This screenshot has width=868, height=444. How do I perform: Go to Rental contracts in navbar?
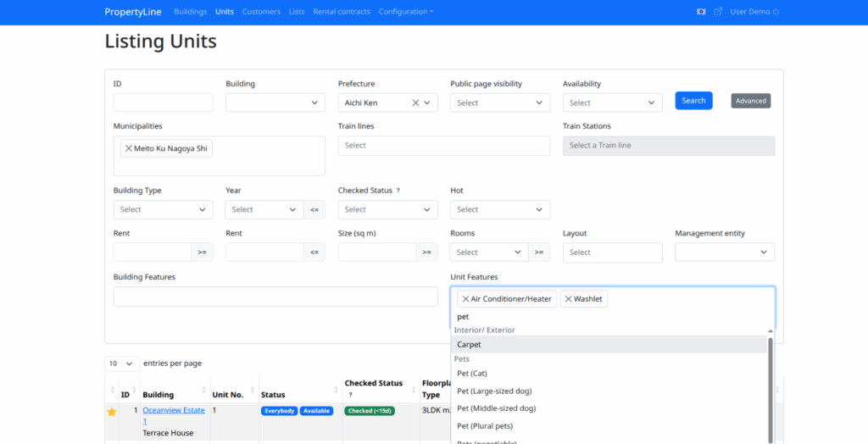pyautogui.click(x=341, y=12)
